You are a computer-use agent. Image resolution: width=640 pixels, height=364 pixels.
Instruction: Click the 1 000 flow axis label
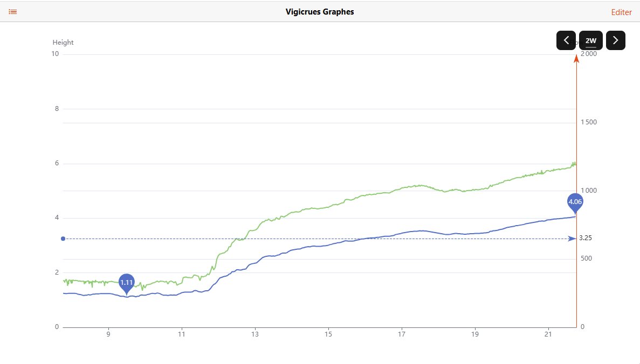(589, 191)
